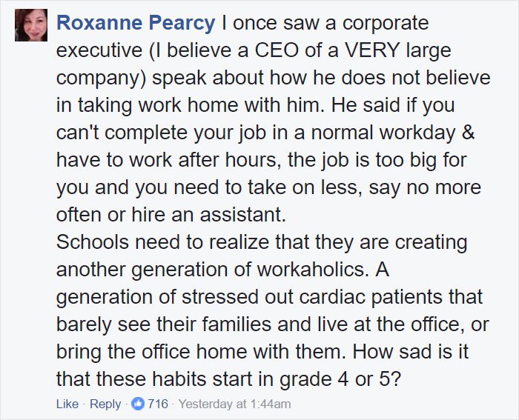Screen dimensions: 519x420
Task: Click the word 'Schools' starting second paragraph
Action: pyautogui.click(x=93, y=241)
